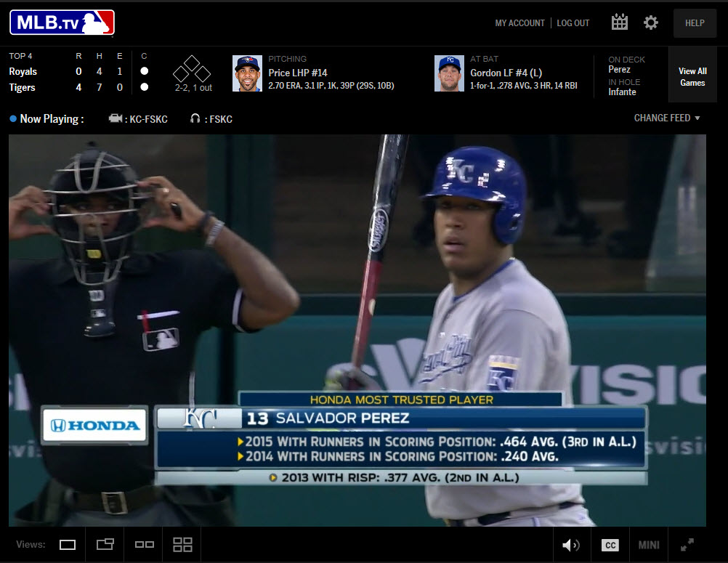Viewport: 728px width, 563px height.
Task: Click batter stats line '1-for-1, .278 AVG'
Action: coord(524,86)
